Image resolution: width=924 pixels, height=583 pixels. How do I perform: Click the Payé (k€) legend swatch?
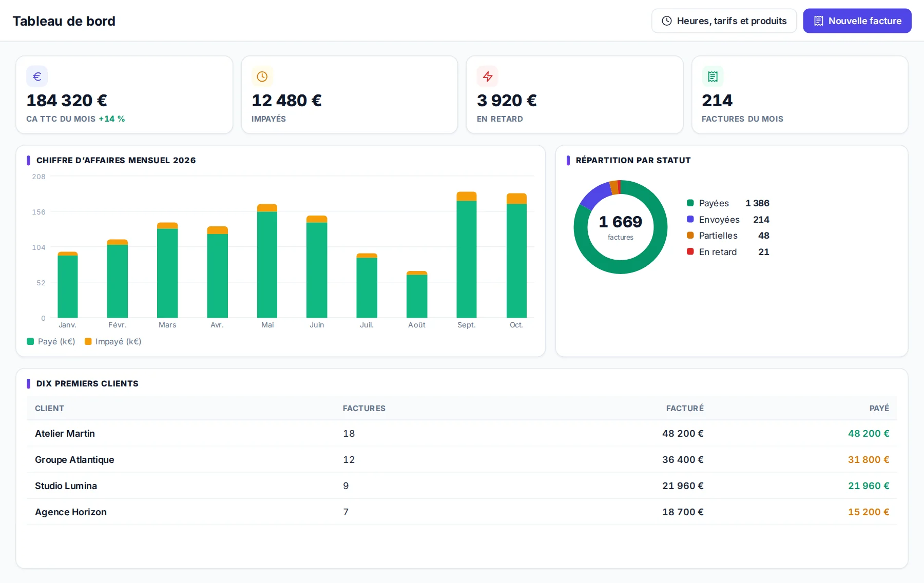pyautogui.click(x=30, y=342)
